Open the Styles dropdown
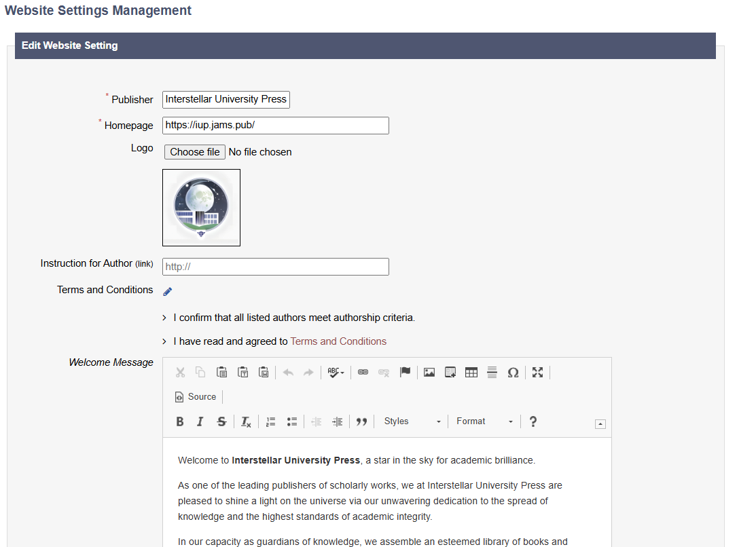 (x=412, y=421)
